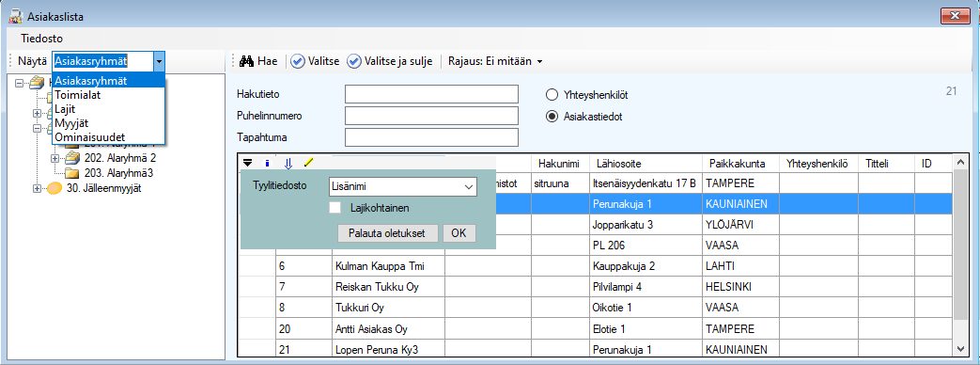Collapse the root node of the tree
This screenshot has width=980, height=365.
[20, 82]
